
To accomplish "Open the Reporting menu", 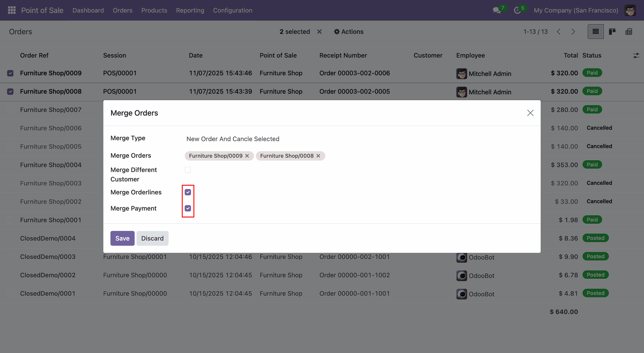I will (190, 10).
